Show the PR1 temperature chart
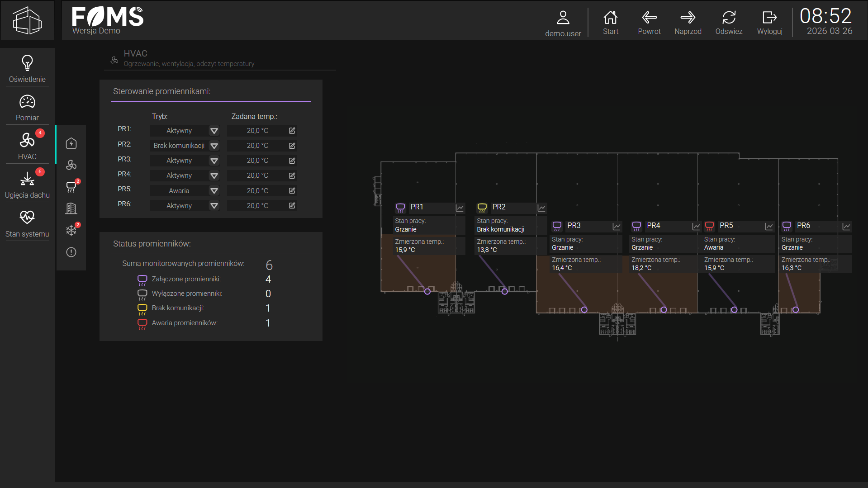Screen dimensions: 868x488 [460, 208]
